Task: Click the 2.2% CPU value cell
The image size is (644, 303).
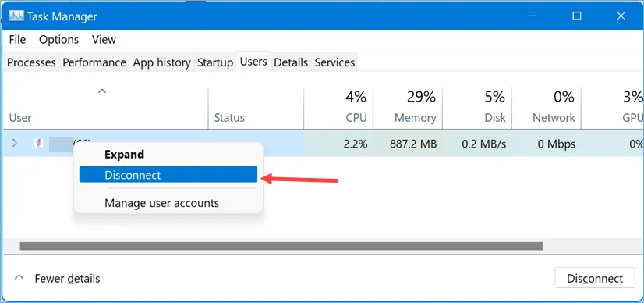Action: click(x=338, y=144)
